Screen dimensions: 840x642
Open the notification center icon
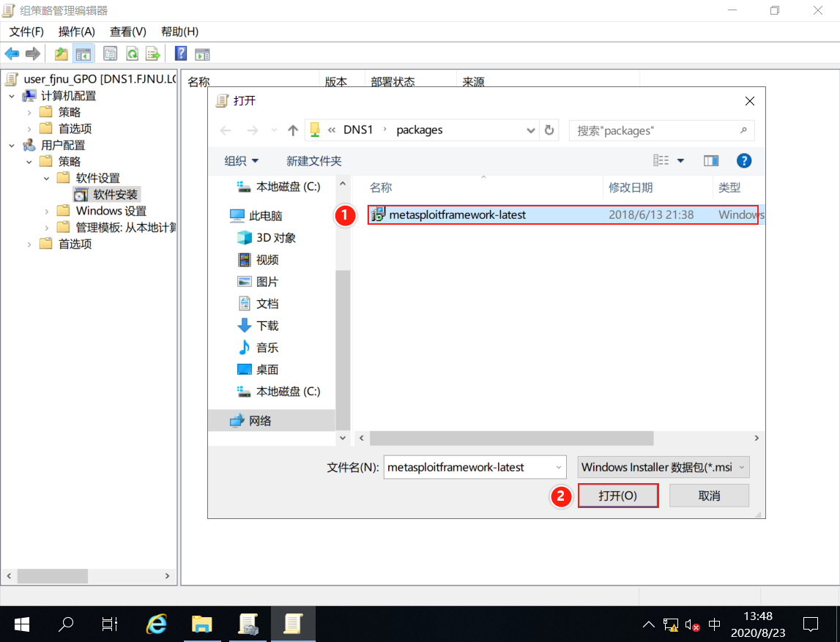point(811,624)
